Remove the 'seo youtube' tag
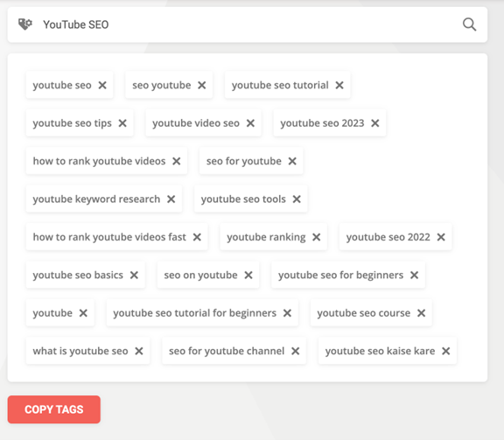Viewport: 504px width, 440px height. pyautogui.click(x=202, y=85)
